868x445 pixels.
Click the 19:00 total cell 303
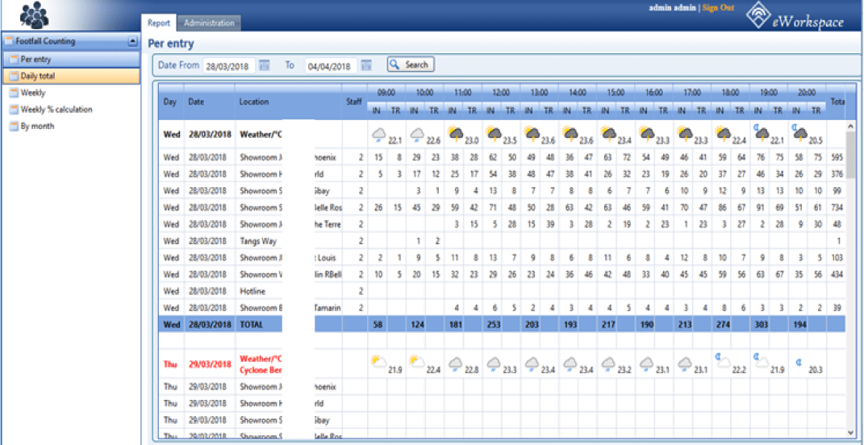pos(761,325)
